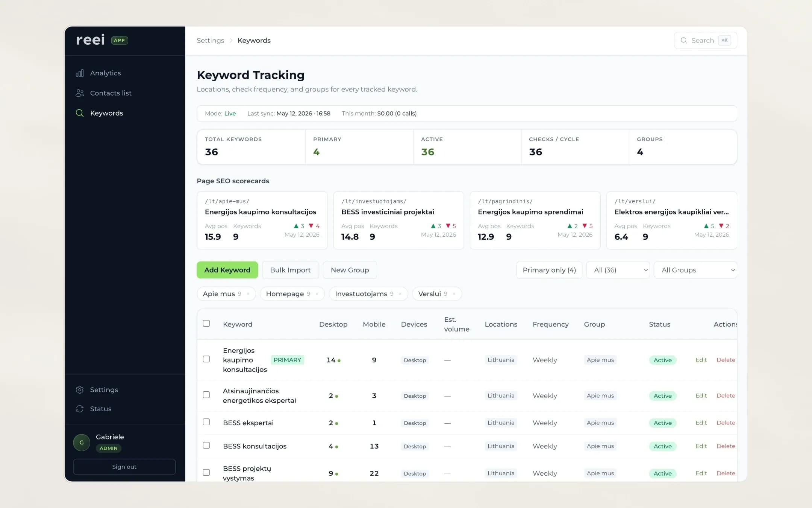Viewport: 812px width, 508px height.
Task: Create a New Group
Action: 350,270
